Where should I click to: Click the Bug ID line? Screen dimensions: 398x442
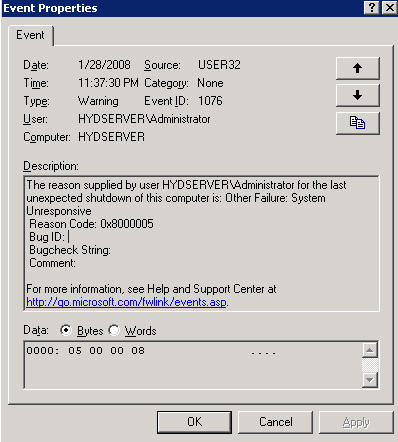(x=49, y=237)
